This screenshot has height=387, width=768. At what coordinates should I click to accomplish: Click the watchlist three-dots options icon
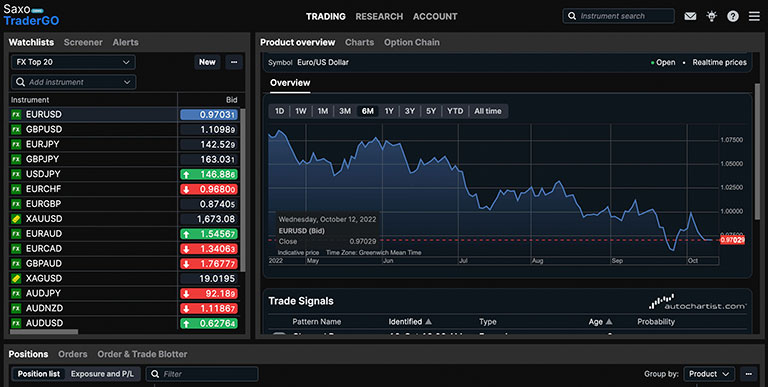[234, 62]
